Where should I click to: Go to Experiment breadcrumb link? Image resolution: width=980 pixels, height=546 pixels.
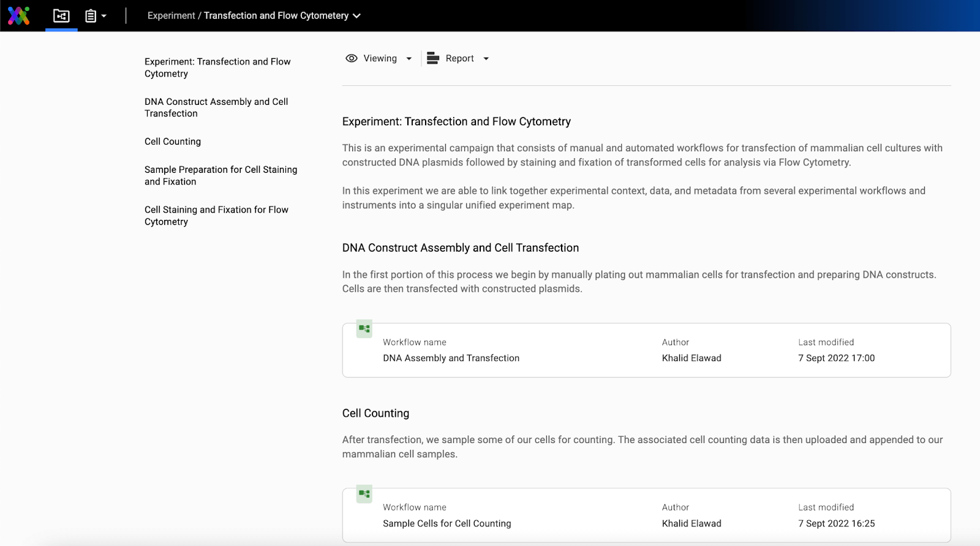point(171,16)
